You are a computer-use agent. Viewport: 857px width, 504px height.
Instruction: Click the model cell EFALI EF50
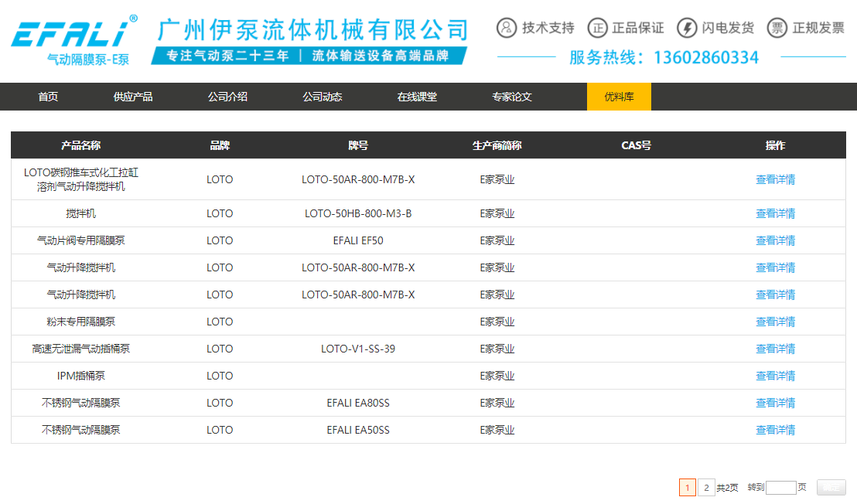pyautogui.click(x=358, y=240)
